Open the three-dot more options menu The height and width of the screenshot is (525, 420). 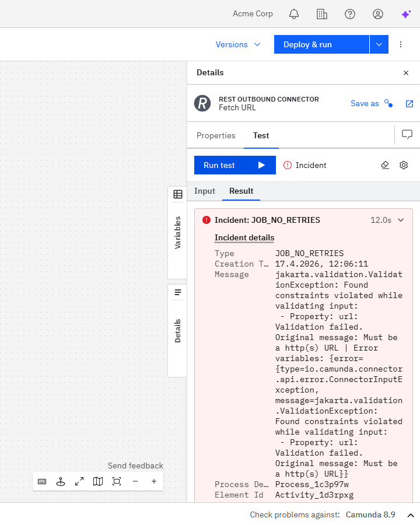401,44
